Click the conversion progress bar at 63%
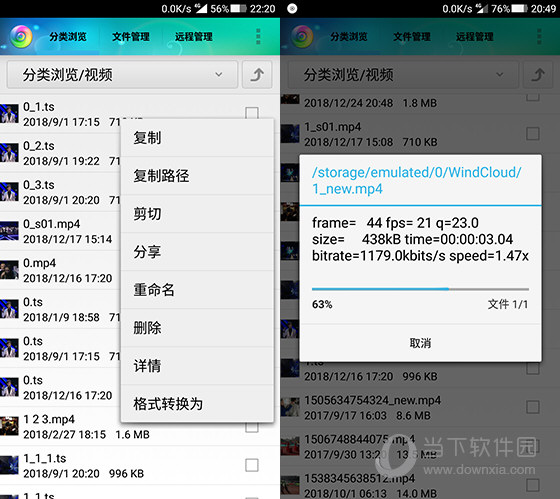This screenshot has height=499, width=560. pyautogui.click(x=420, y=289)
